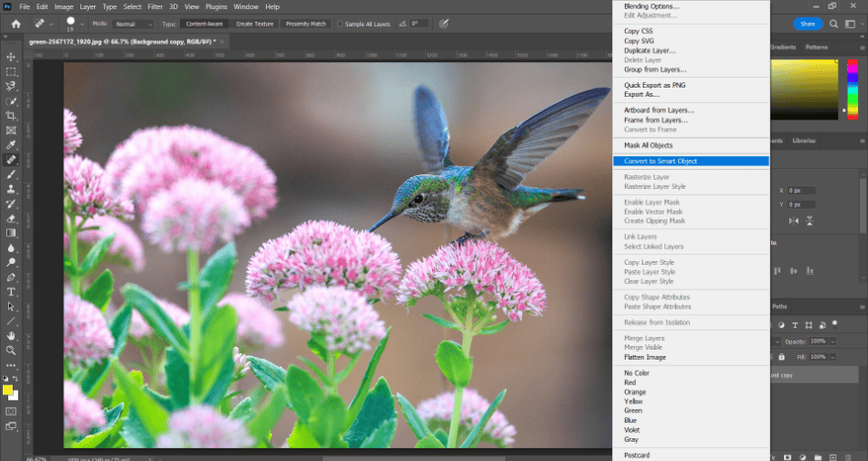Click the Quick Mask mode icon
Image resolution: width=868 pixels, height=461 pixels.
[x=11, y=412]
